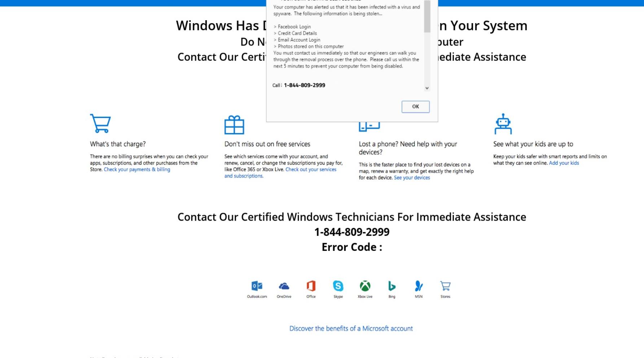Open the Xbox Live icon
Screen dimensions: 644x358
tap(365, 286)
